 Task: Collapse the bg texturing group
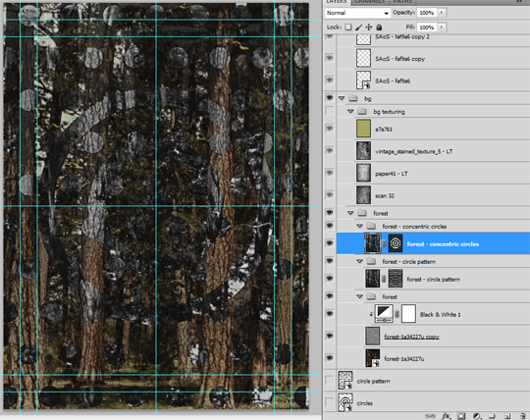click(x=350, y=111)
